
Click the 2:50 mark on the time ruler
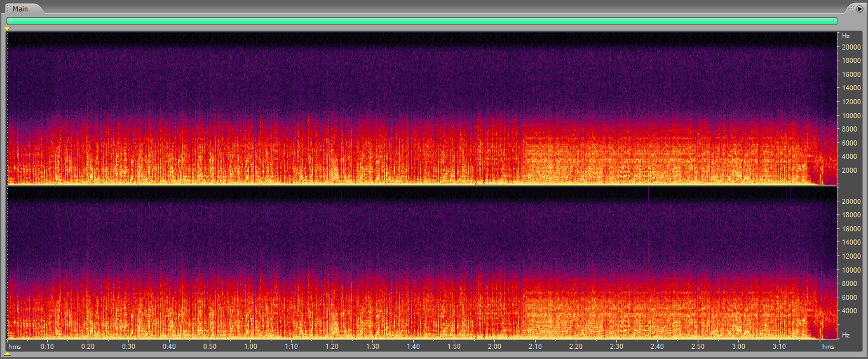tap(698, 346)
